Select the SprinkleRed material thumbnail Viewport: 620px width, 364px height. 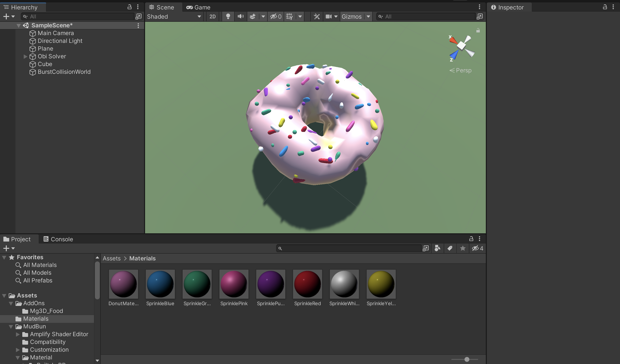click(307, 284)
